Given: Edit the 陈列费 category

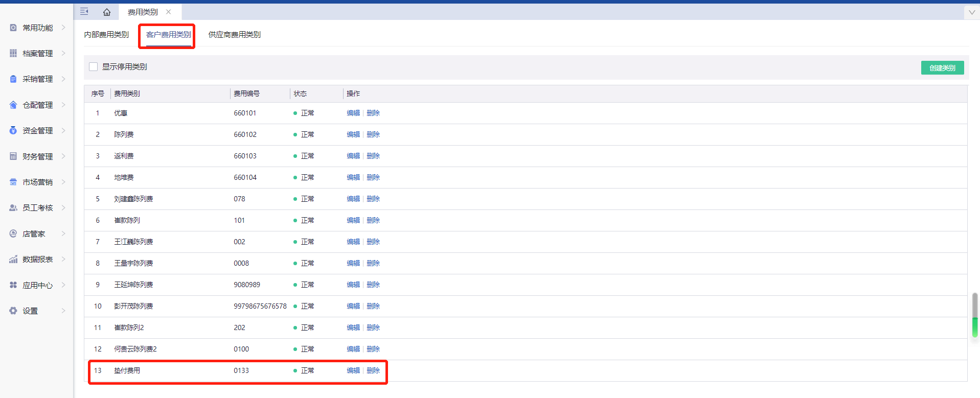Looking at the screenshot, I should click(353, 134).
